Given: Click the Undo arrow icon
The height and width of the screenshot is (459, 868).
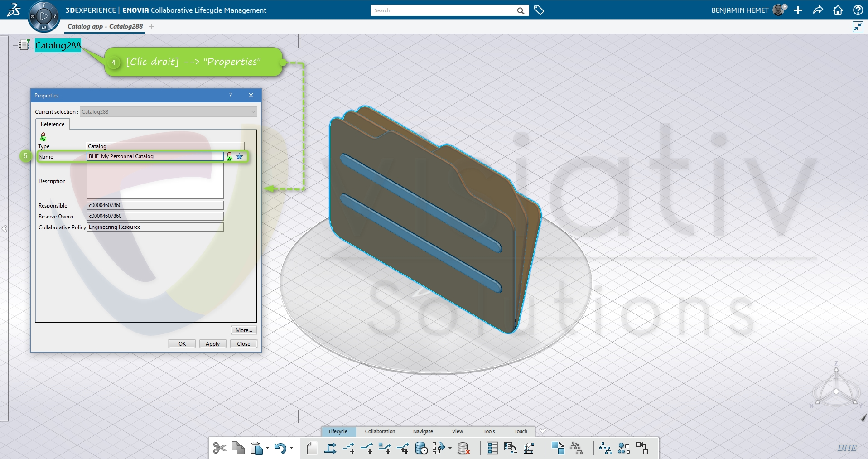Looking at the screenshot, I should pos(280,449).
